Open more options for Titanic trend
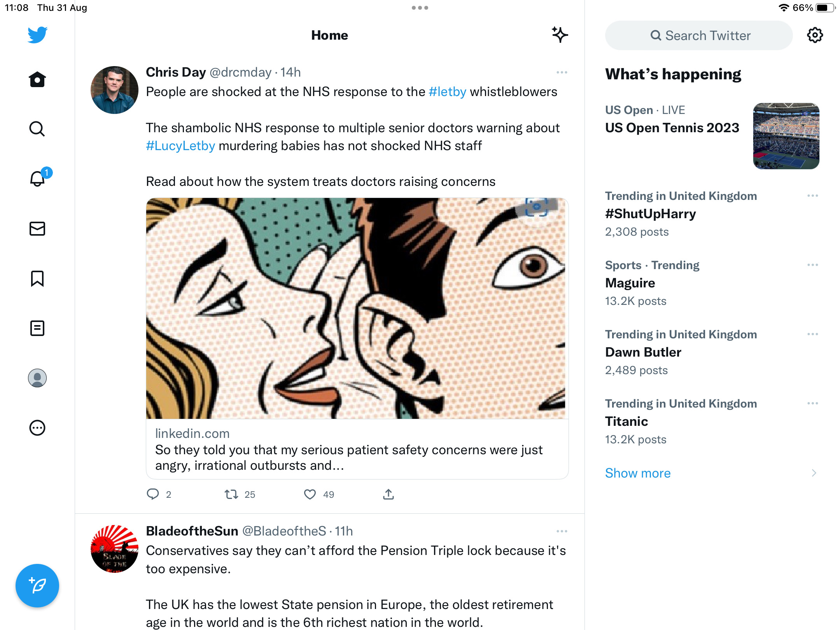 [812, 403]
